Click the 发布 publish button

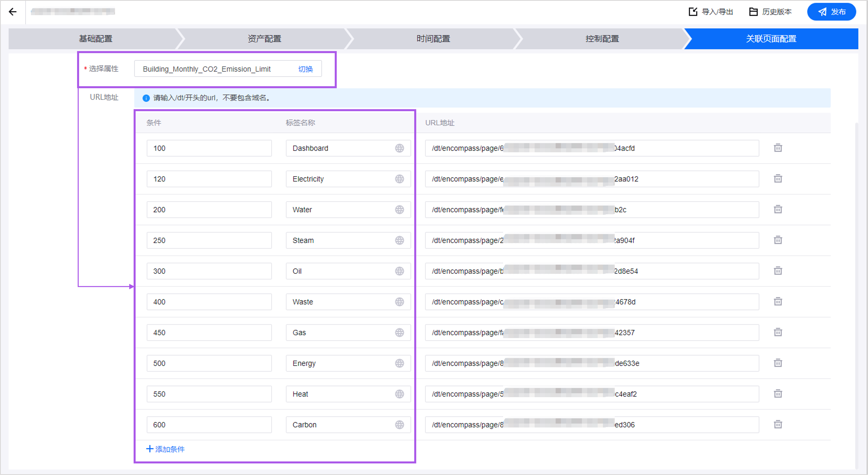831,12
